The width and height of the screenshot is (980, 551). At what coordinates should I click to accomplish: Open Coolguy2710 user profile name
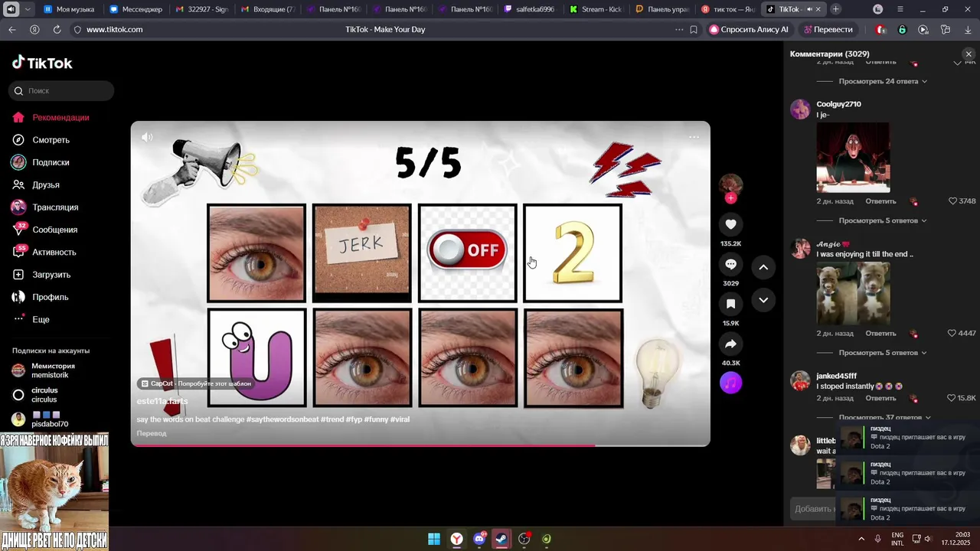click(838, 104)
